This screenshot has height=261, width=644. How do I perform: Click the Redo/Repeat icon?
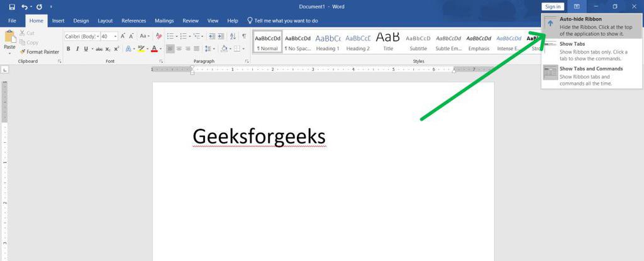pyautogui.click(x=39, y=7)
